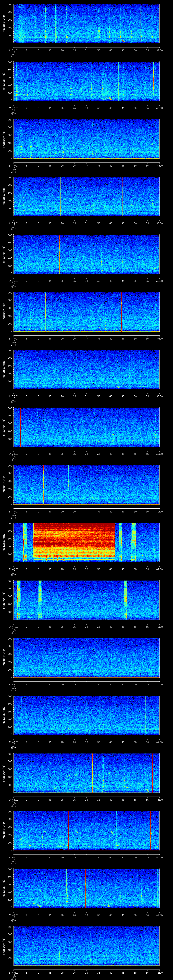Image resolution: width=173 pixels, height=980 pixels.
Task: Click the spectrogram panel starting at 21:31:00
Action: 86,24
